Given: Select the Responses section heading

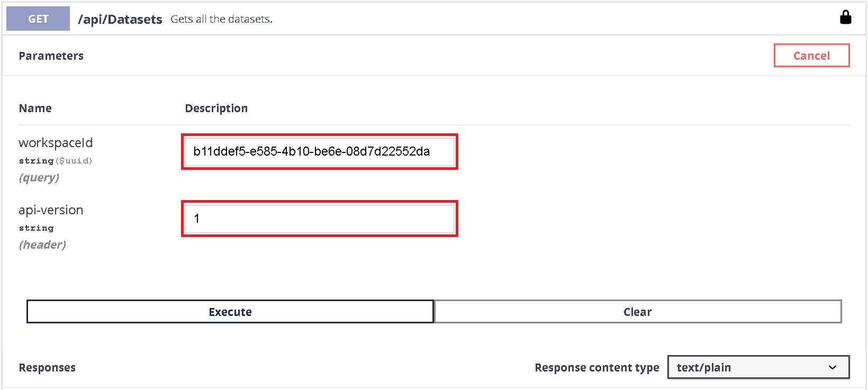Looking at the screenshot, I should pos(47,368).
